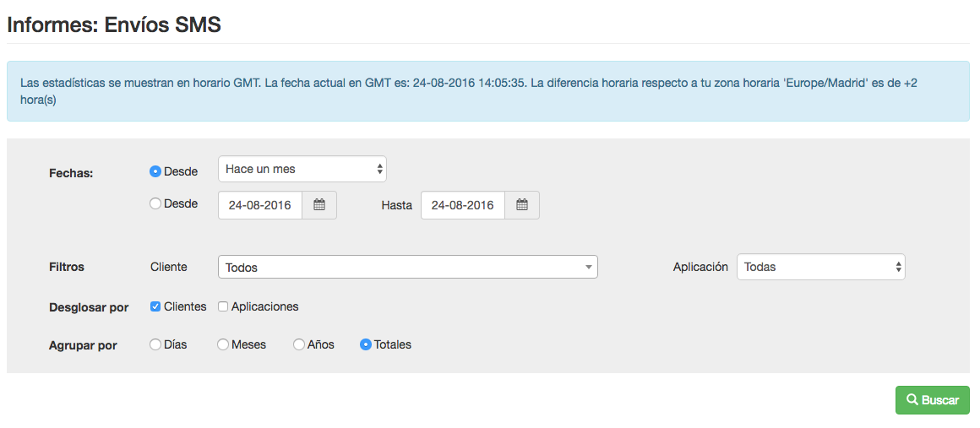Select the Totales grouping radio button
Viewport: 980px width, 428px height.
tap(366, 344)
